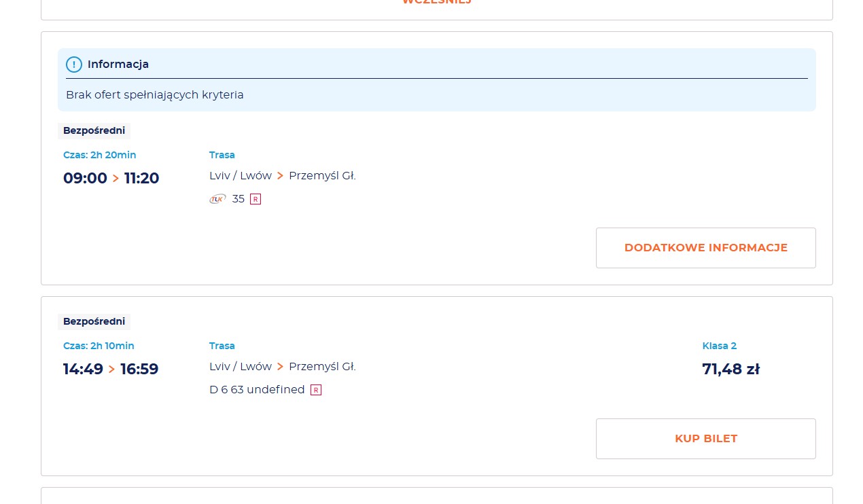Click the Brak ofert spełniających kryteria message

[155, 95]
